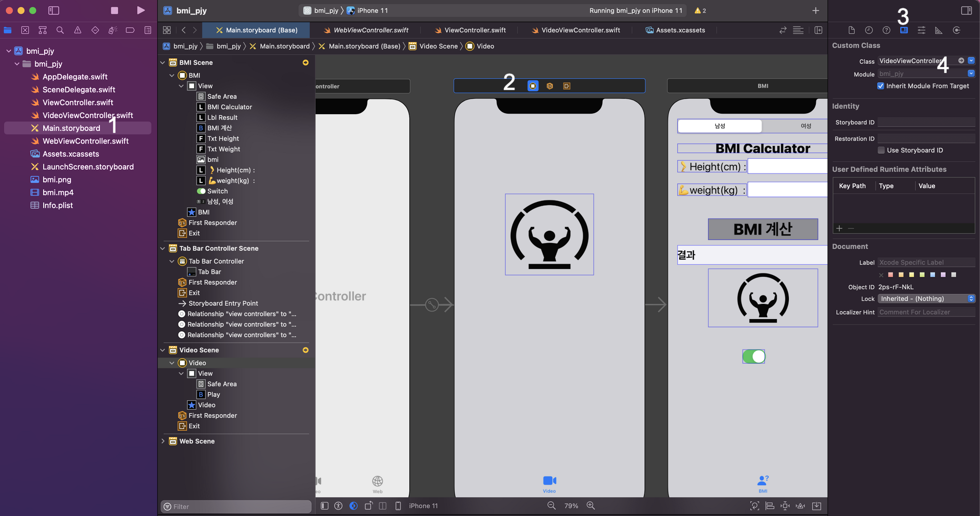The height and width of the screenshot is (516, 980).
Task: Click the BMI 계산 button on canvas
Action: [x=763, y=229]
